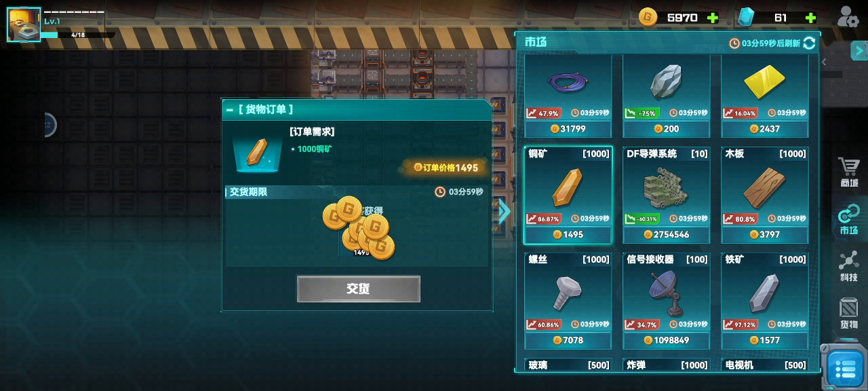Select the 铁矿 iron ore item
The height and width of the screenshot is (391, 868).
pyautogui.click(x=765, y=301)
